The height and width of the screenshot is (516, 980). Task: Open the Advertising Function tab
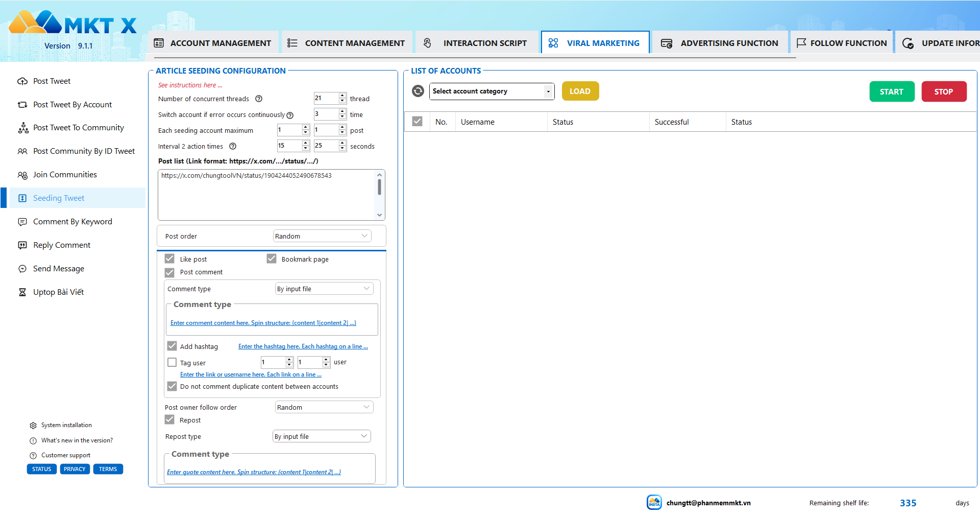[719, 43]
